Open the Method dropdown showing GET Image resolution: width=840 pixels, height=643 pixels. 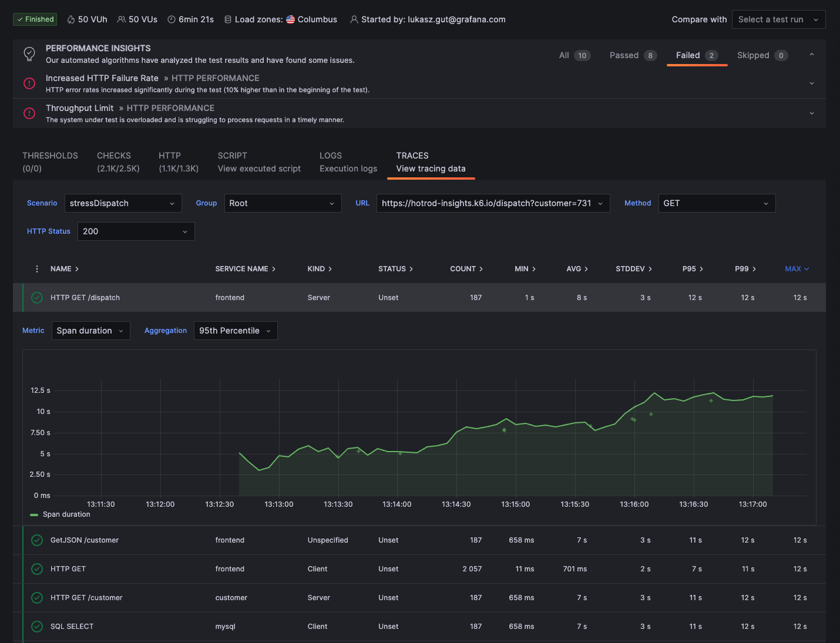tap(717, 203)
